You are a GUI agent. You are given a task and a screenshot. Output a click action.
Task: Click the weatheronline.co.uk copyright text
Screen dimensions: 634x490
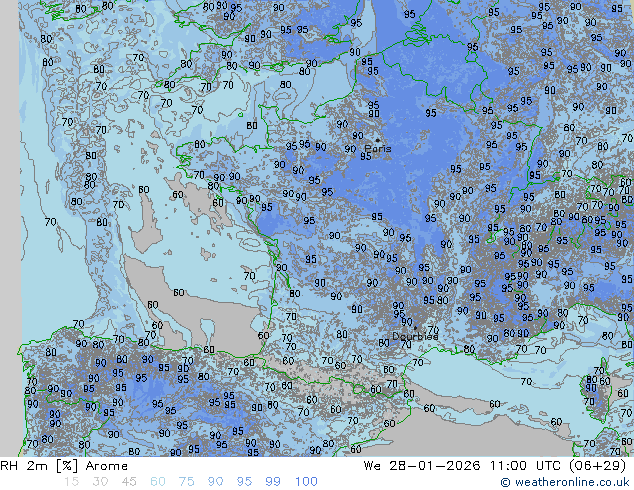click(x=565, y=482)
